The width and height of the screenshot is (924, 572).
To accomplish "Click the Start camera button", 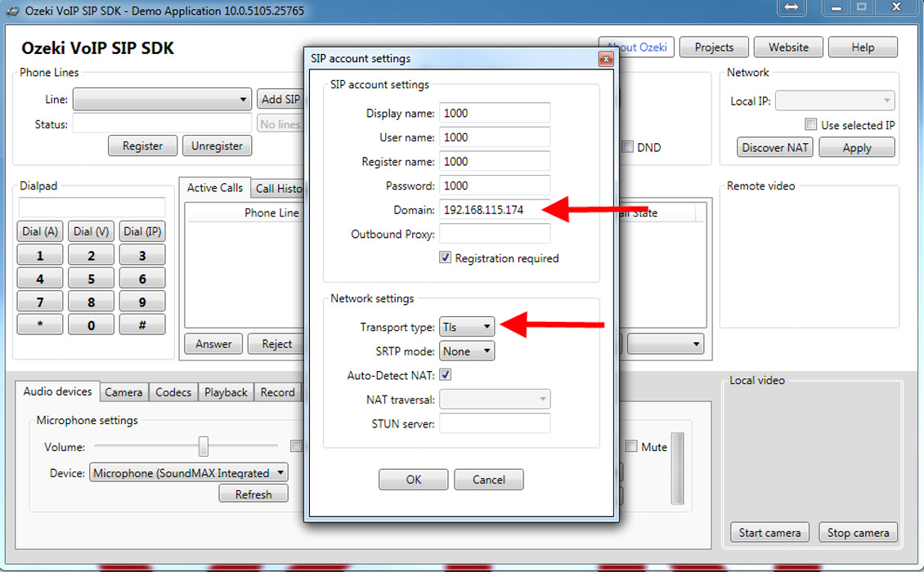I will coord(769,533).
